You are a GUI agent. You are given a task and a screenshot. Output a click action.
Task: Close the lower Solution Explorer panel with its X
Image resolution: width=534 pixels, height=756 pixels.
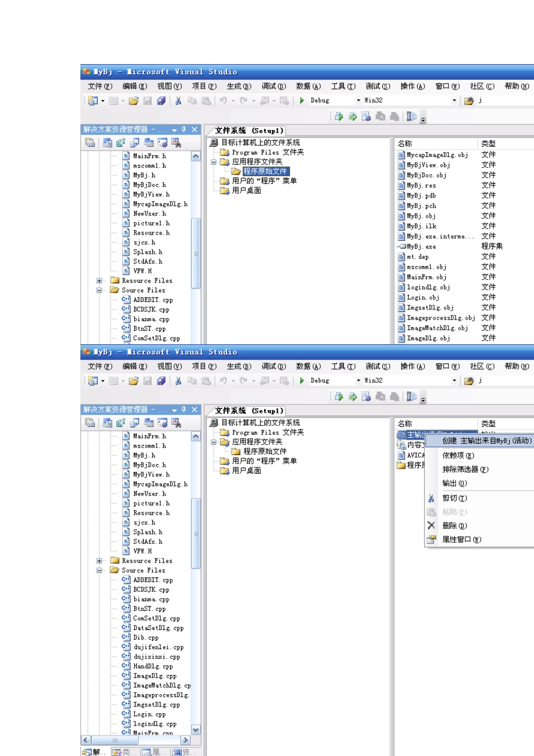pos(194,409)
